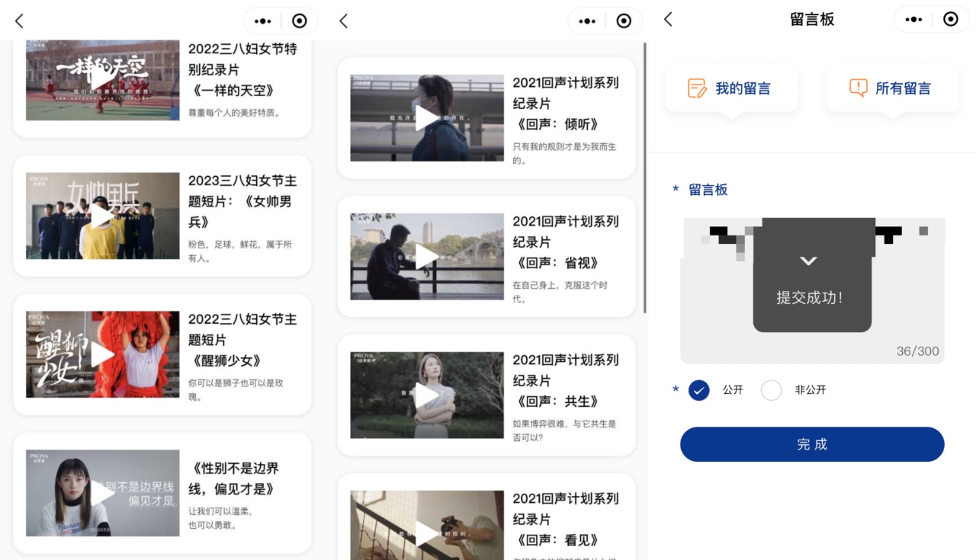Play the 《回声：倾听》 documentary
976x560 pixels.
click(427, 118)
